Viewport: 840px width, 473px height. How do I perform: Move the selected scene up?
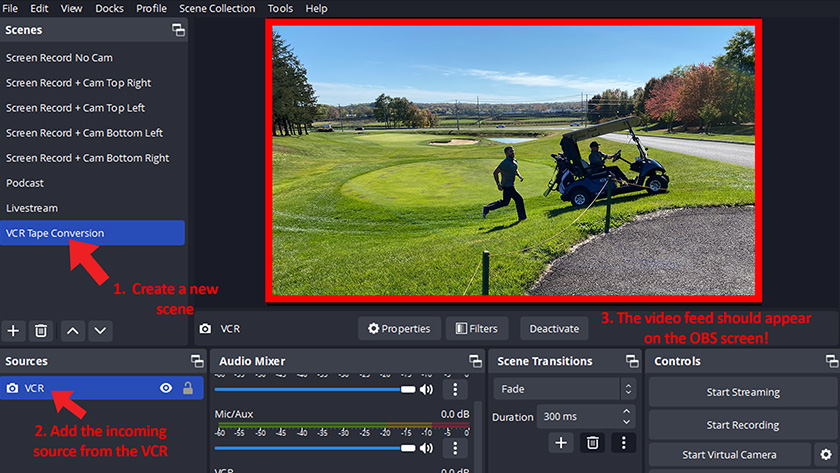click(x=75, y=330)
